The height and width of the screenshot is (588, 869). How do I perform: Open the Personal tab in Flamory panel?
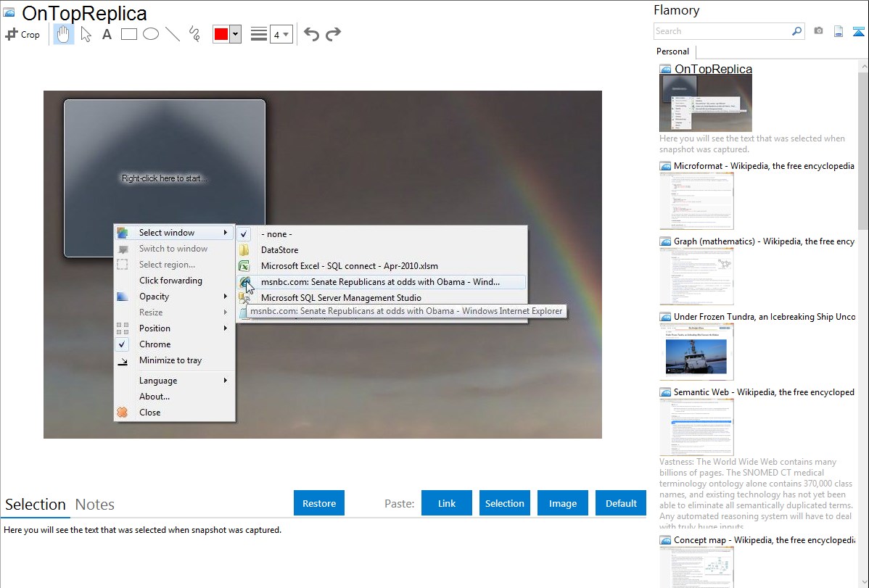[672, 51]
